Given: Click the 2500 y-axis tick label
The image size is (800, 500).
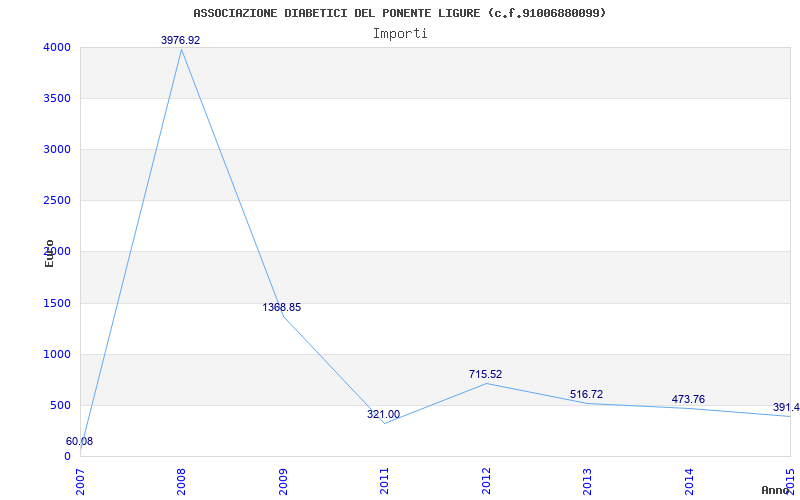Looking at the screenshot, I should (x=55, y=201).
